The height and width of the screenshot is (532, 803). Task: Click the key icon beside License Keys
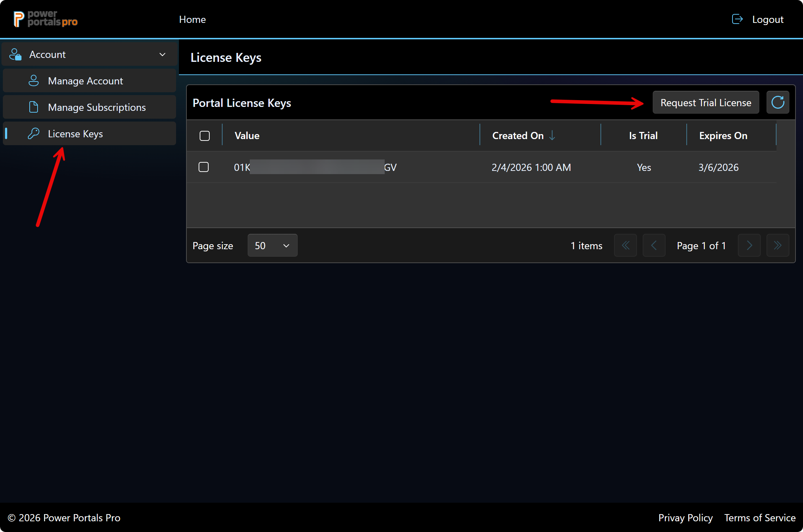point(33,134)
